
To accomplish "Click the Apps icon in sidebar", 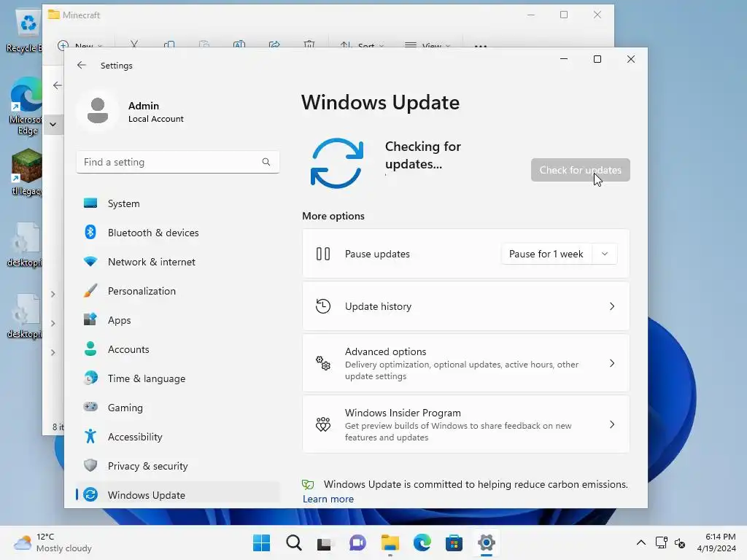I will pyautogui.click(x=90, y=319).
